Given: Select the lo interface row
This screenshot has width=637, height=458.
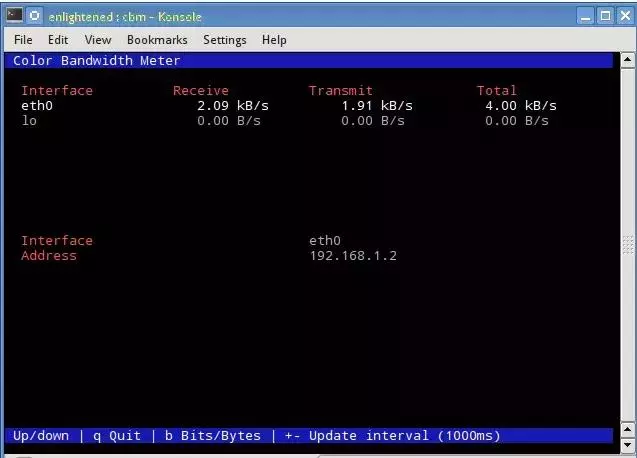Looking at the screenshot, I should 285,121.
